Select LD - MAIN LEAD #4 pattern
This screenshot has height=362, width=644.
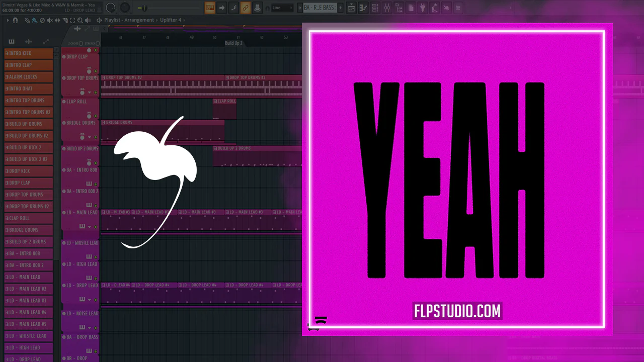coord(29,312)
